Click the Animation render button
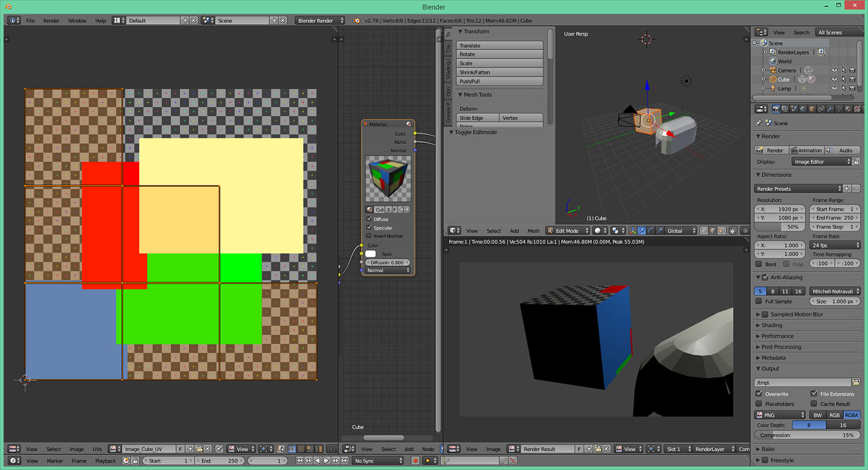Image resolution: width=868 pixels, height=470 pixels. click(x=806, y=150)
